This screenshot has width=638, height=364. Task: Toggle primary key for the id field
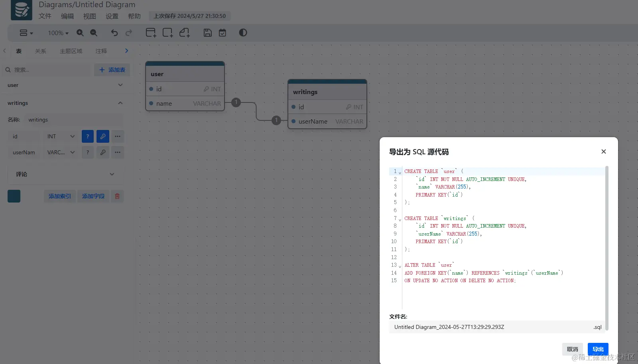coord(103,136)
